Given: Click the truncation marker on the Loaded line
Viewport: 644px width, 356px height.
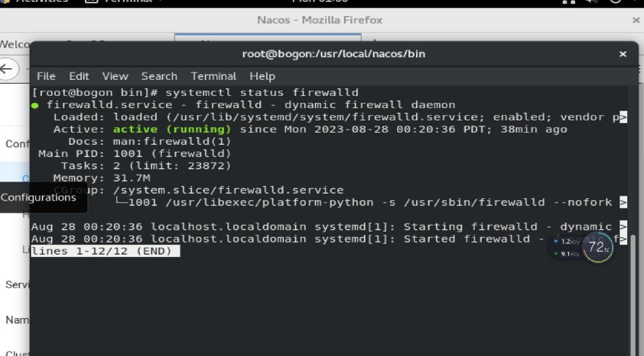Looking at the screenshot, I should (623, 117).
